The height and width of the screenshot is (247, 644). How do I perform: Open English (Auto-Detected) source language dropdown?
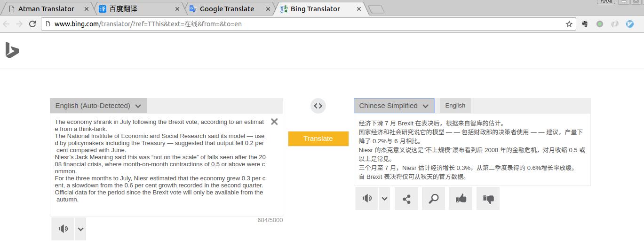98,106
